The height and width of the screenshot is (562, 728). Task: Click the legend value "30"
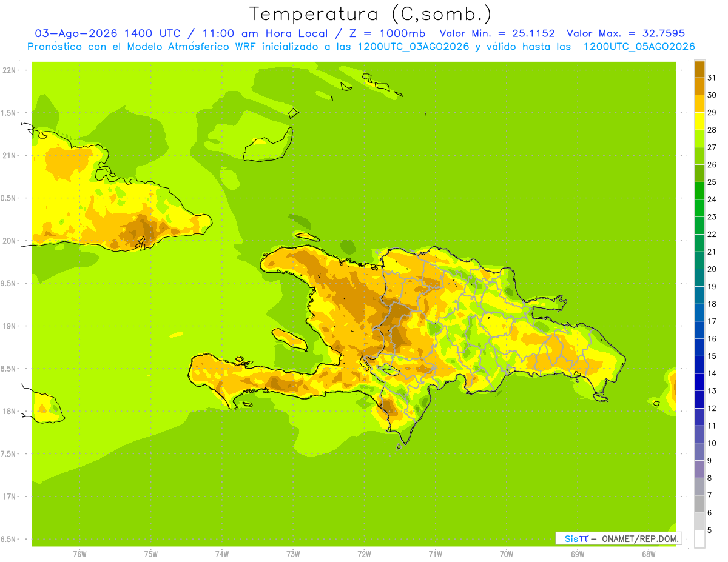coord(712,95)
